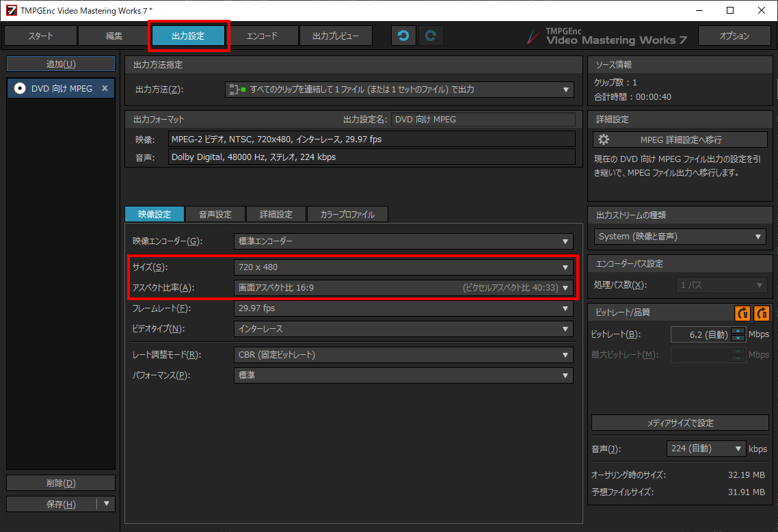Open the 詳細設定 tab
The height and width of the screenshot is (532, 778).
[276, 215]
